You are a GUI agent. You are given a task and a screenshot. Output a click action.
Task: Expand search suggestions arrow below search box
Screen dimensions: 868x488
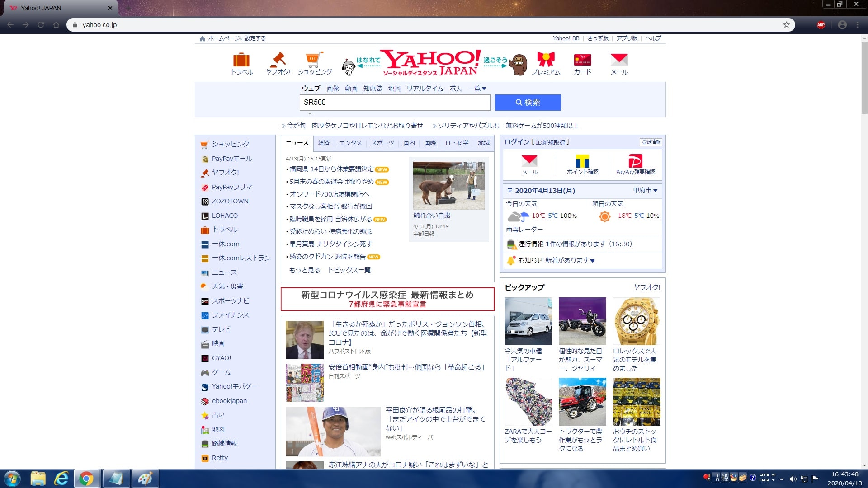(x=310, y=113)
